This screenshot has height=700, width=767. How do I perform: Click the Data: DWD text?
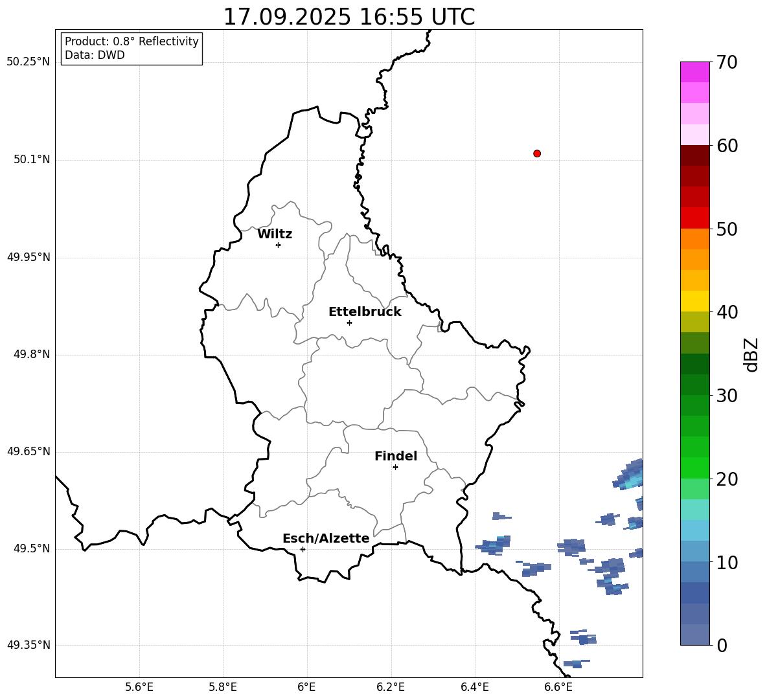coord(95,55)
